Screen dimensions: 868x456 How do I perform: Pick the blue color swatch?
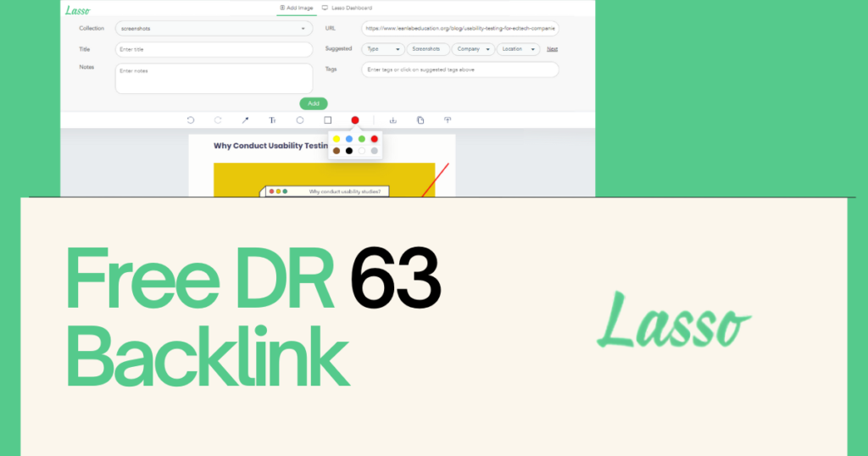pyautogui.click(x=348, y=139)
